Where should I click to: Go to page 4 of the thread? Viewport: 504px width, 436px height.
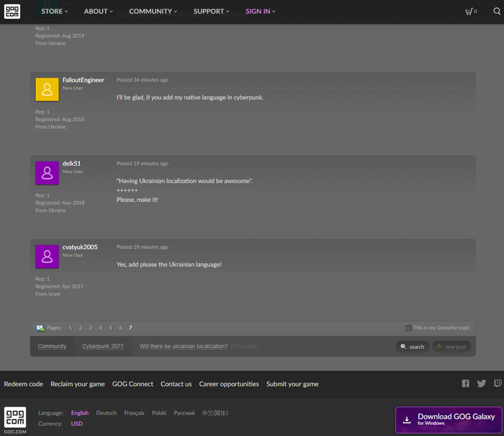coord(100,328)
